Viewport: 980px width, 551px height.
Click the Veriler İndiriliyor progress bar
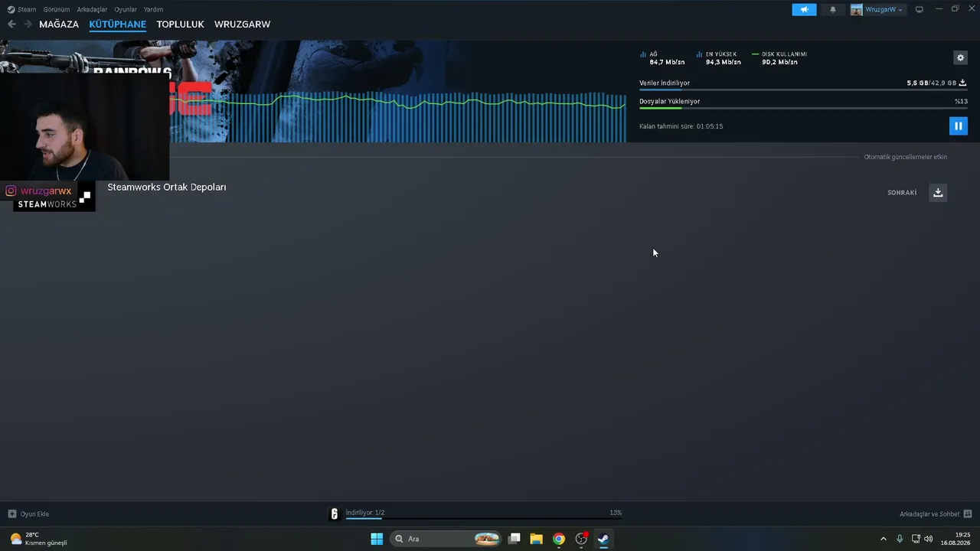(x=802, y=90)
